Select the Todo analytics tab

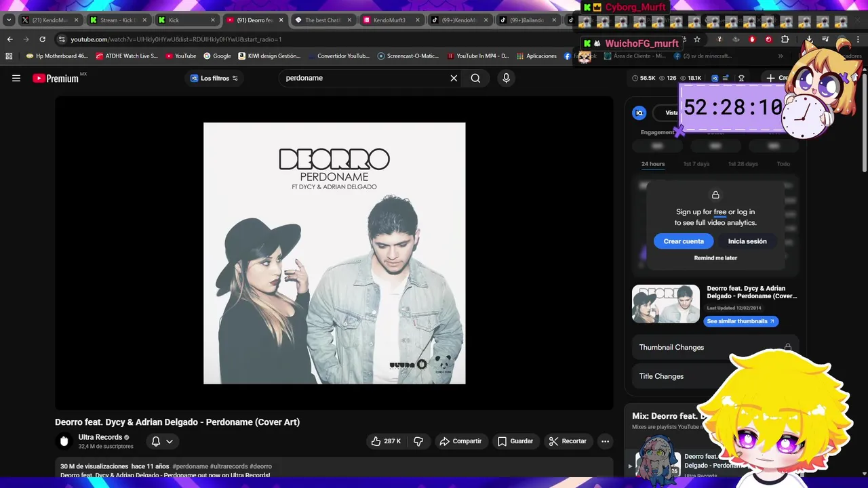click(783, 164)
